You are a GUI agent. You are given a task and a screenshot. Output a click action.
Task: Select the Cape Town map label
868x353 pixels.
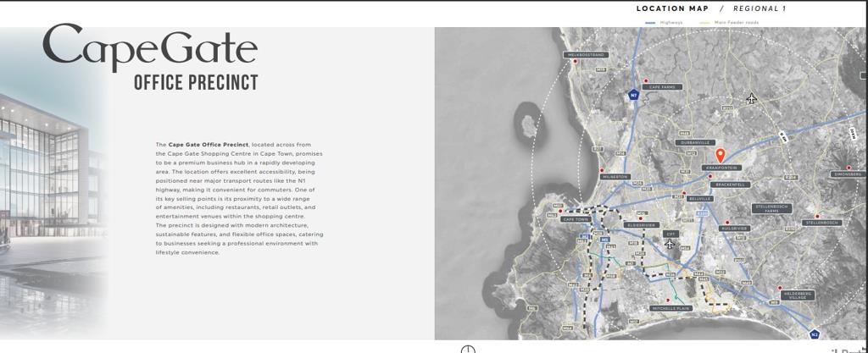pyautogui.click(x=576, y=219)
